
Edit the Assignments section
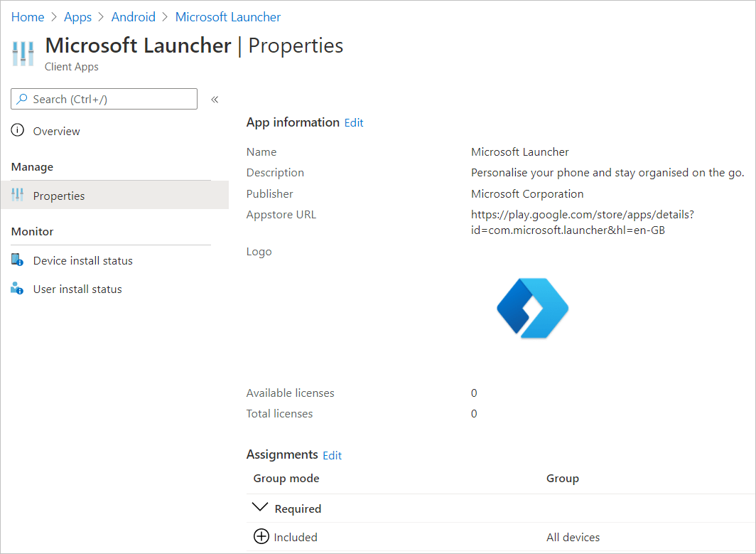point(333,456)
